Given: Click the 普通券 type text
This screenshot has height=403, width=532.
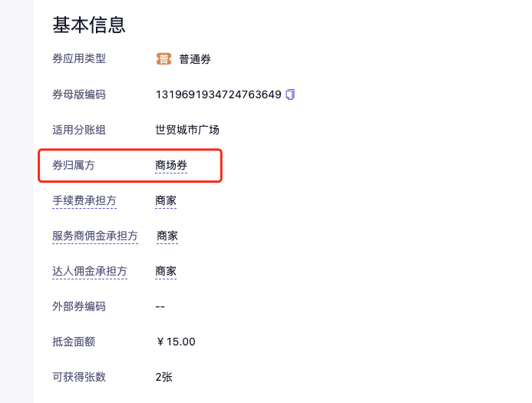Looking at the screenshot, I should 195,59.
